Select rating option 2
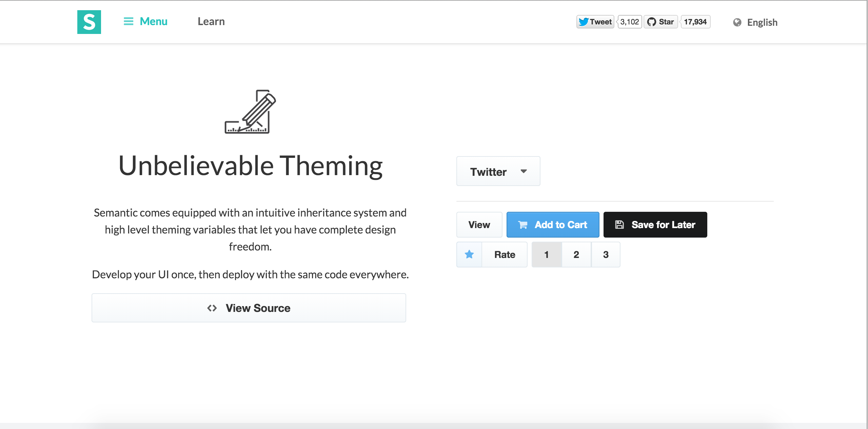This screenshot has width=868, height=429. pyautogui.click(x=576, y=255)
